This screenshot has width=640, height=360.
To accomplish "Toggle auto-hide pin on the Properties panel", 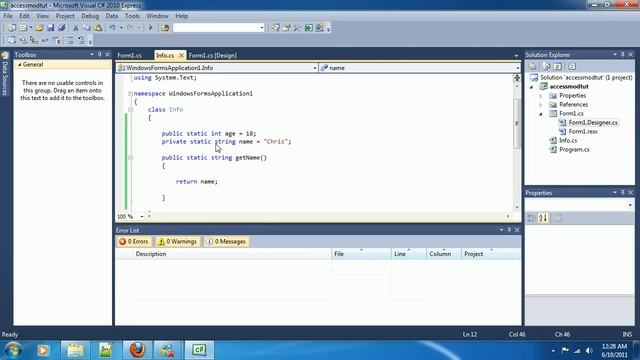I will (622, 192).
